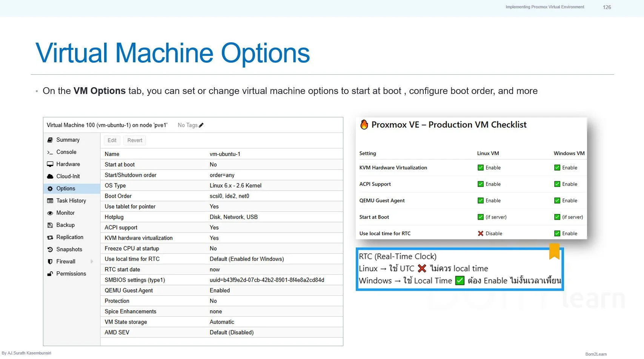644x359 pixels.
Task: Open the Hardware tab
Action: coord(72,164)
